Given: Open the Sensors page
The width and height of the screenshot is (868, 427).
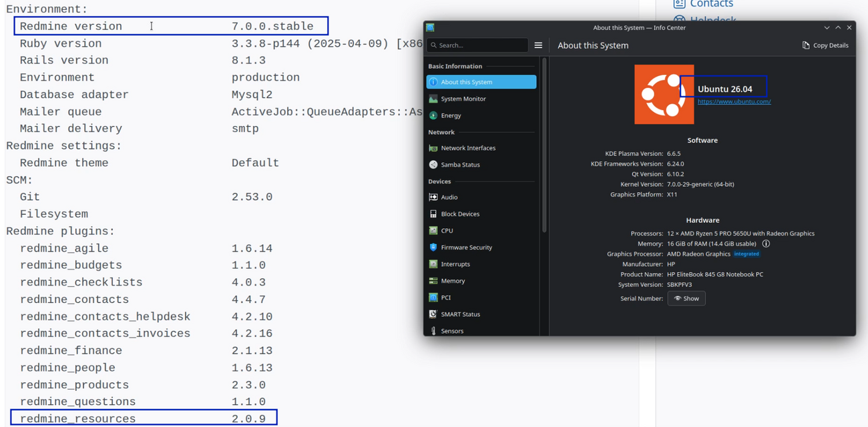Looking at the screenshot, I should pos(481,330).
